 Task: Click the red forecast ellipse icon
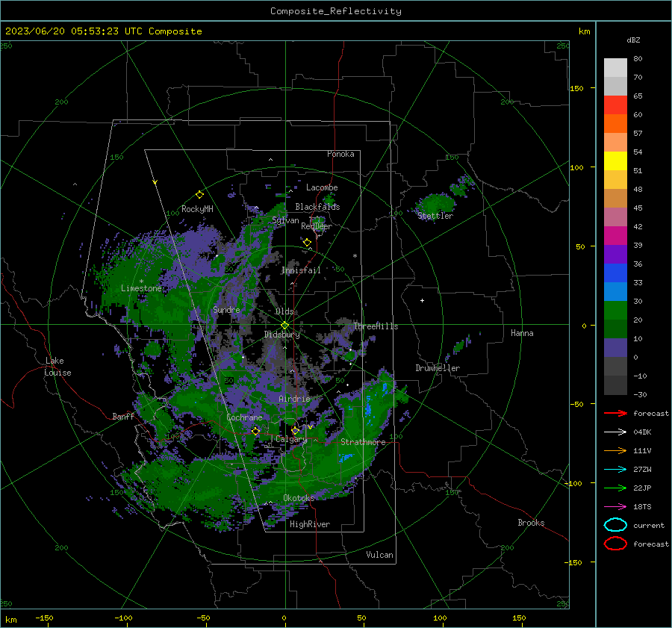point(615,544)
